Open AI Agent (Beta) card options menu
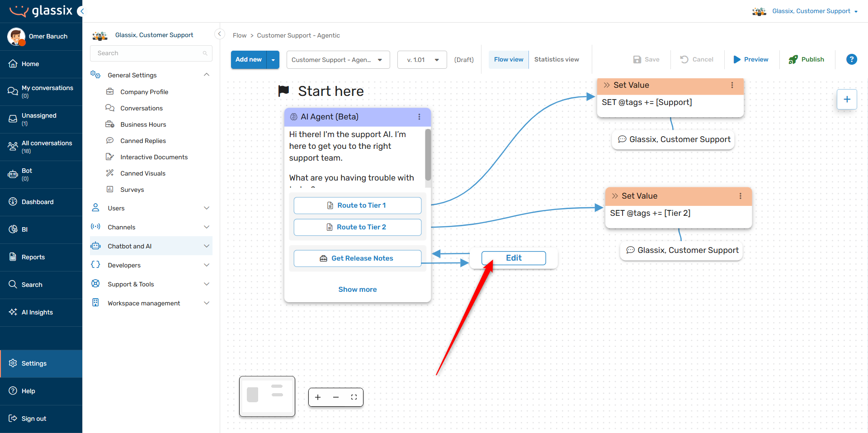This screenshot has width=868, height=433. 419,117
